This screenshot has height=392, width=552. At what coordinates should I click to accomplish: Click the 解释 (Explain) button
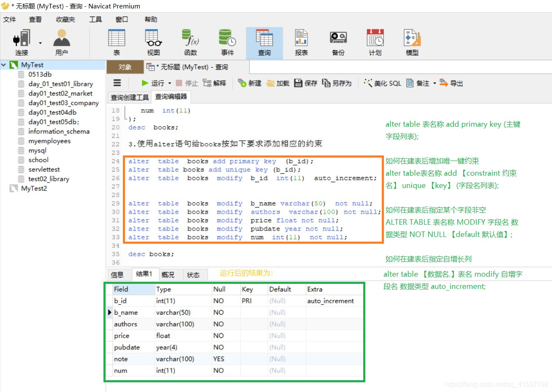[215, 83]
